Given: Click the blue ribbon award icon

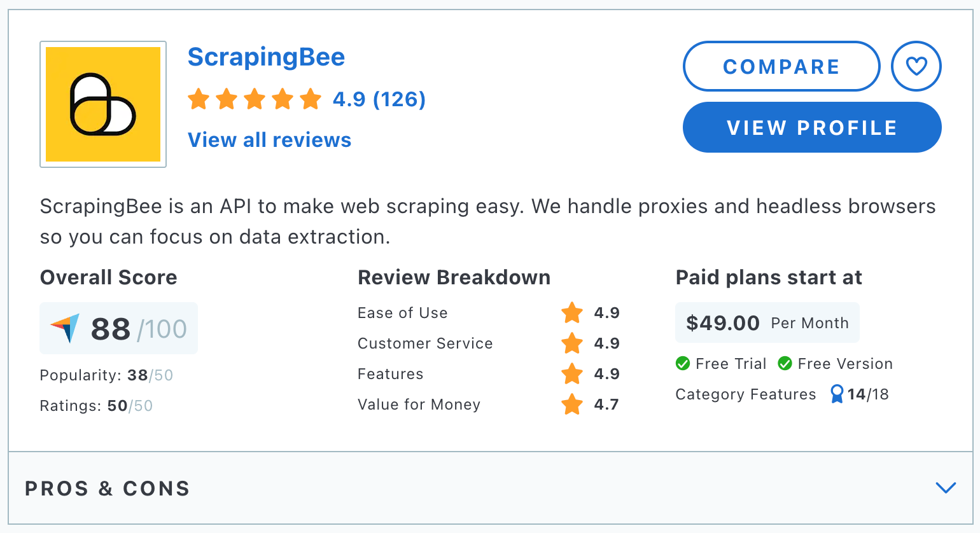Looking at the screenshot, I should (837, 394).
